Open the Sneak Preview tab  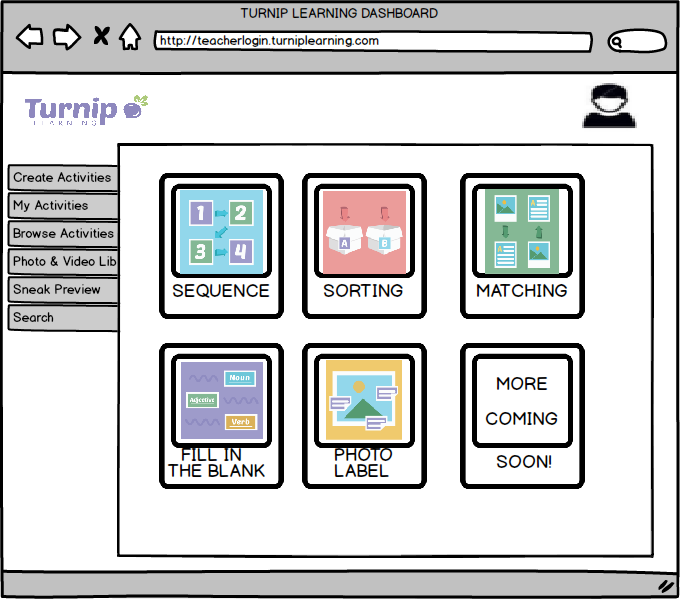pyautogui.click(x=63, y=289)
